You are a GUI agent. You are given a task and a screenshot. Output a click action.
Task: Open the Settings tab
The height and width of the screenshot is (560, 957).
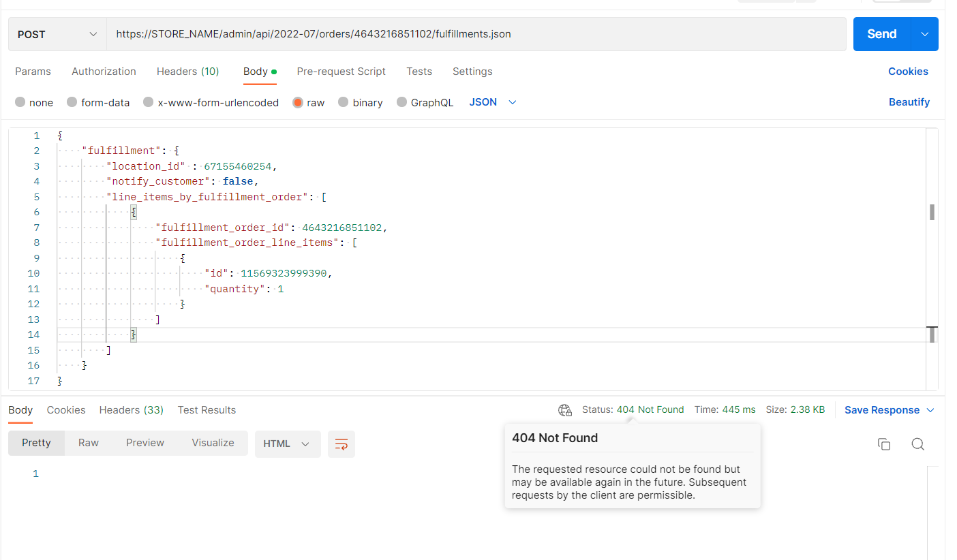[472, 72]
